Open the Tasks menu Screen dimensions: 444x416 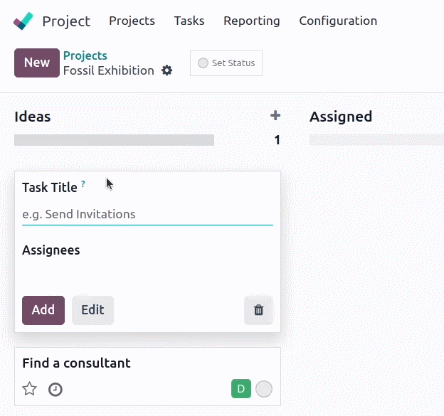click(189, 21)
